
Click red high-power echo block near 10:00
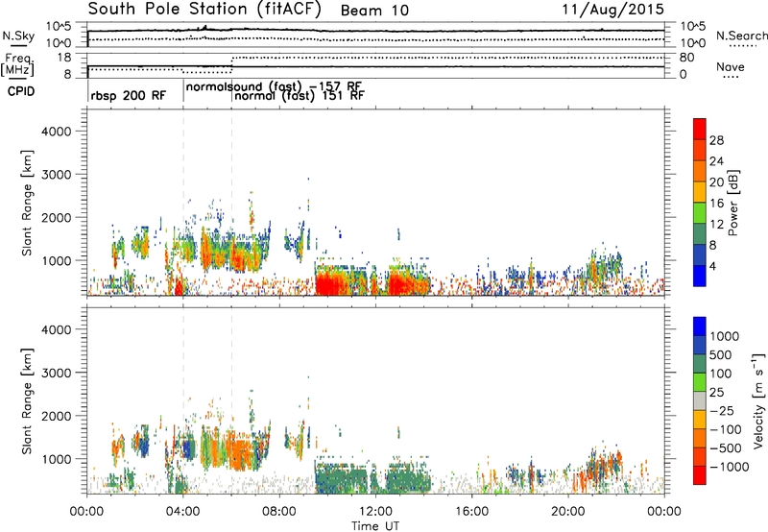click(333, 283)
